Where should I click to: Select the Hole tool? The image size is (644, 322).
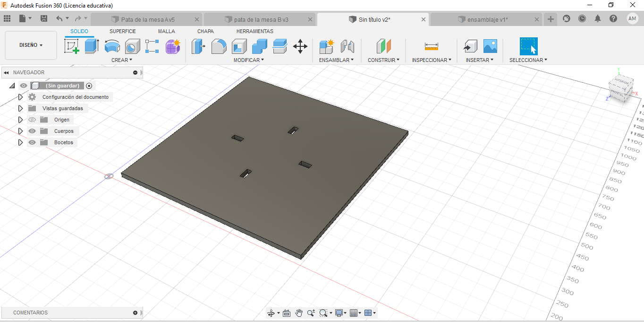[x=132, y=46]
